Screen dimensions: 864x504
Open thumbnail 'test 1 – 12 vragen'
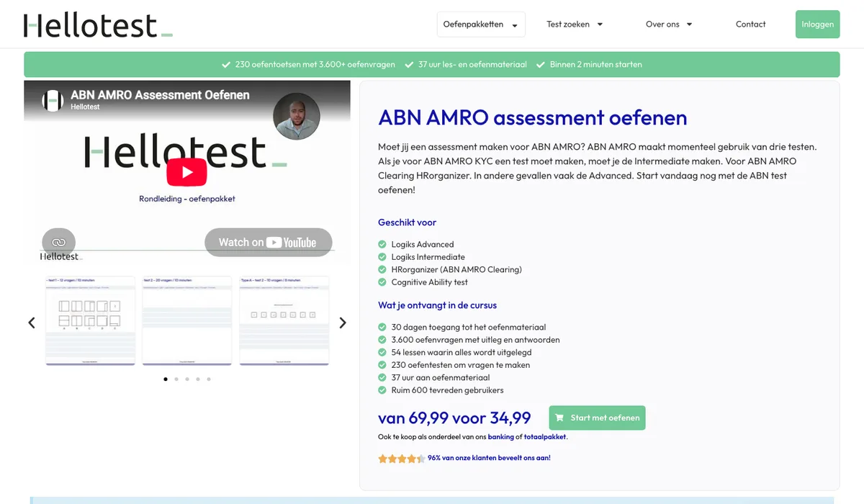click(x=90, y=320)
